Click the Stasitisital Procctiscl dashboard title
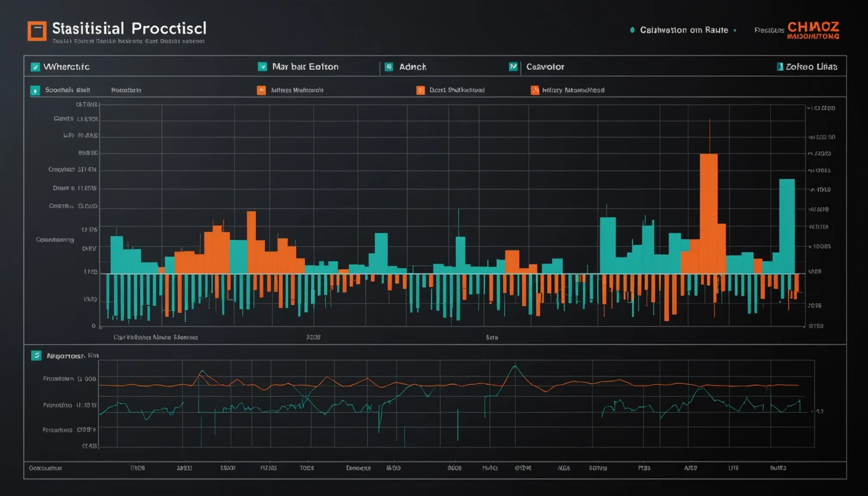The image size is (868, 496). pyautogui.click(x=129, y=28)
